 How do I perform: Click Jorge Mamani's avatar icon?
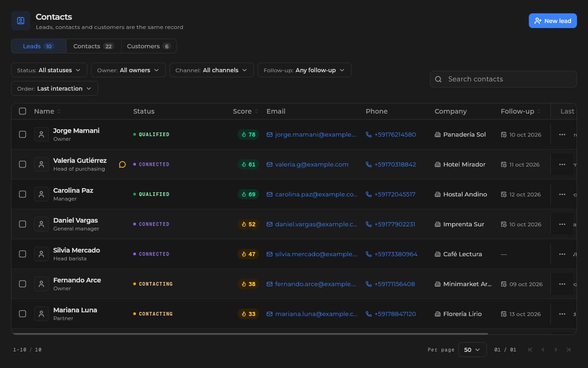41,134
